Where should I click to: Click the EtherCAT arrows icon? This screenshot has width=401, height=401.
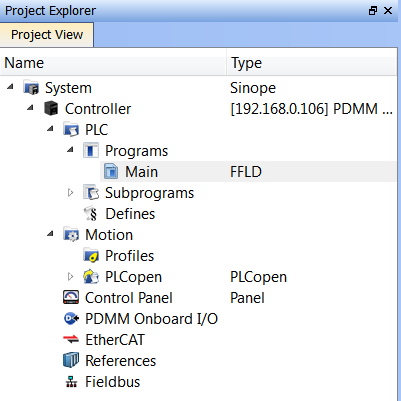(71, 340)
